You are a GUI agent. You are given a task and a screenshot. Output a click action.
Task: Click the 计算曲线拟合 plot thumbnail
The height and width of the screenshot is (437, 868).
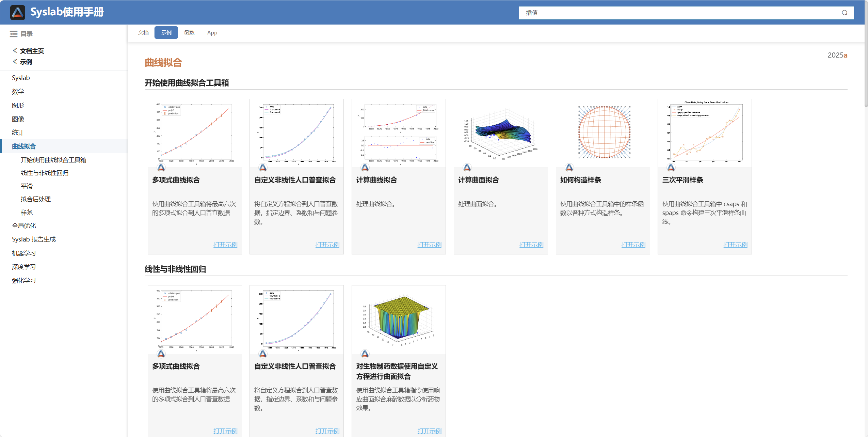399,133
